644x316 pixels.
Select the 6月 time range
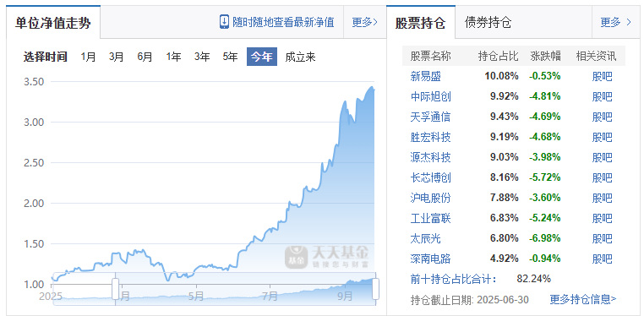[x=145, y=57]
